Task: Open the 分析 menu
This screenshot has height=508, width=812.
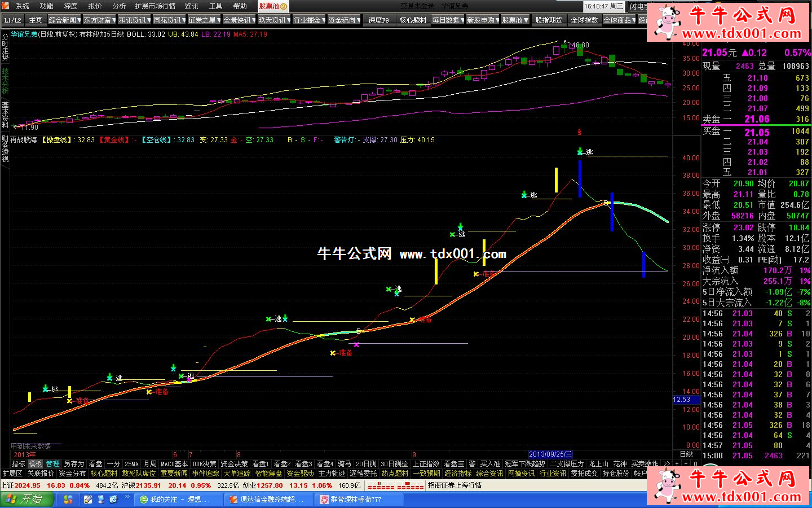Action: click(x=119, y=6)
